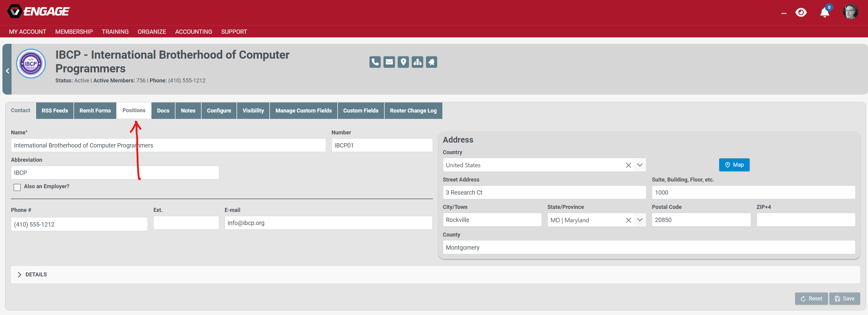
Task: Open the Roster Change Log tab
Action: [413, 111]
